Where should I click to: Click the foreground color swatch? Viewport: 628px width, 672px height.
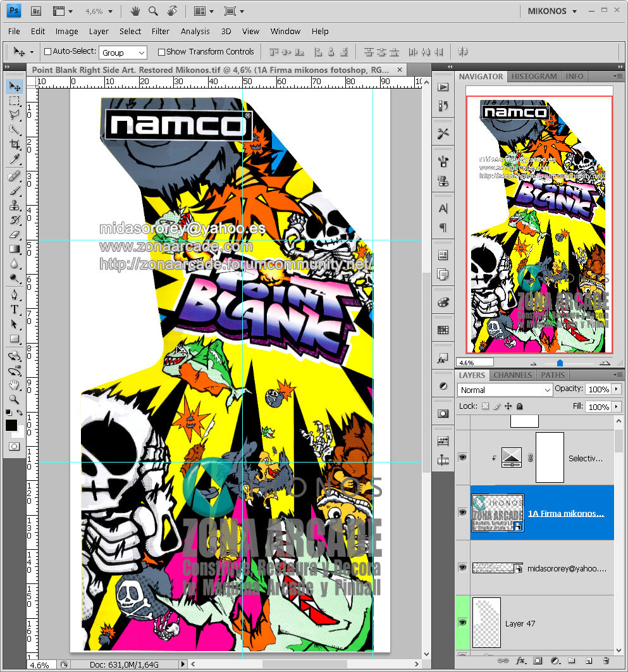(x=11, y=426)
